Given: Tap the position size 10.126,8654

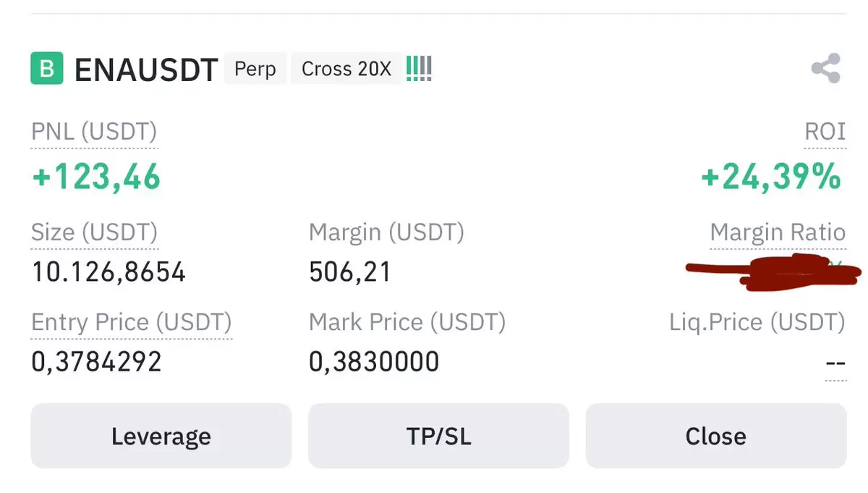Looking at the screenshot, I should click(109, 273).
